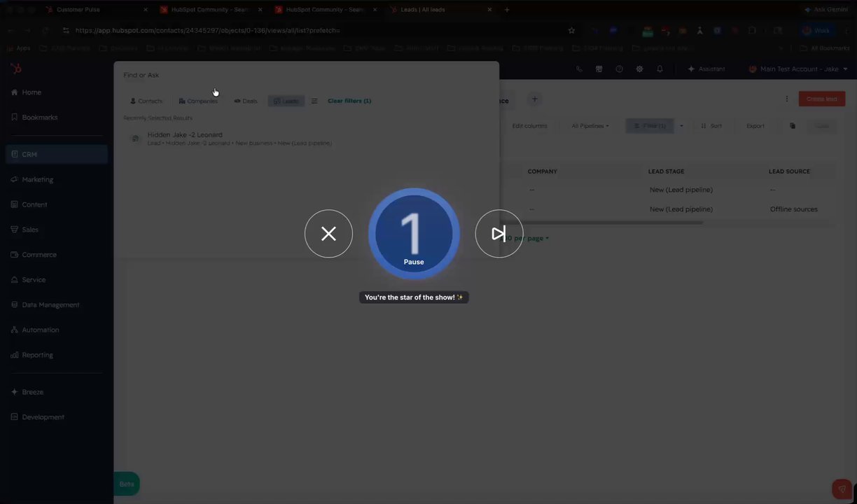Viewport: 857px width, 504px height.
Task: Open the Marketing sidebar section
Action: 37,180
